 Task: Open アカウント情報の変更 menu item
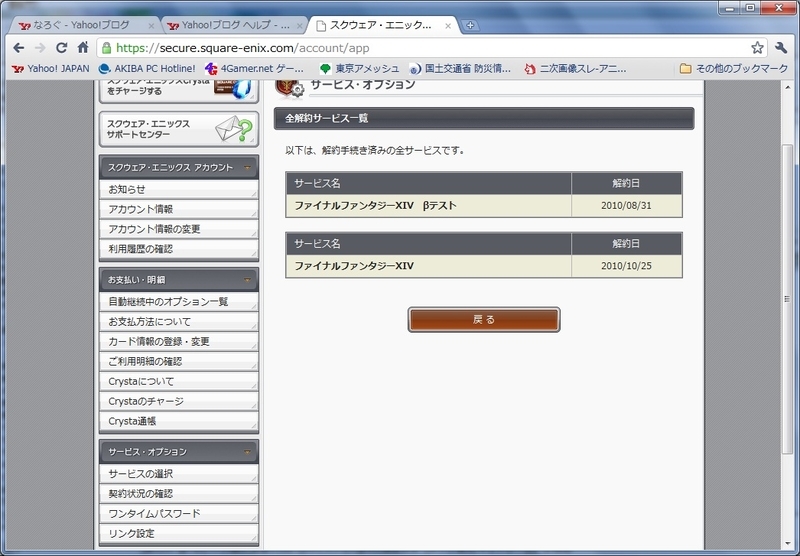[179, 229]
